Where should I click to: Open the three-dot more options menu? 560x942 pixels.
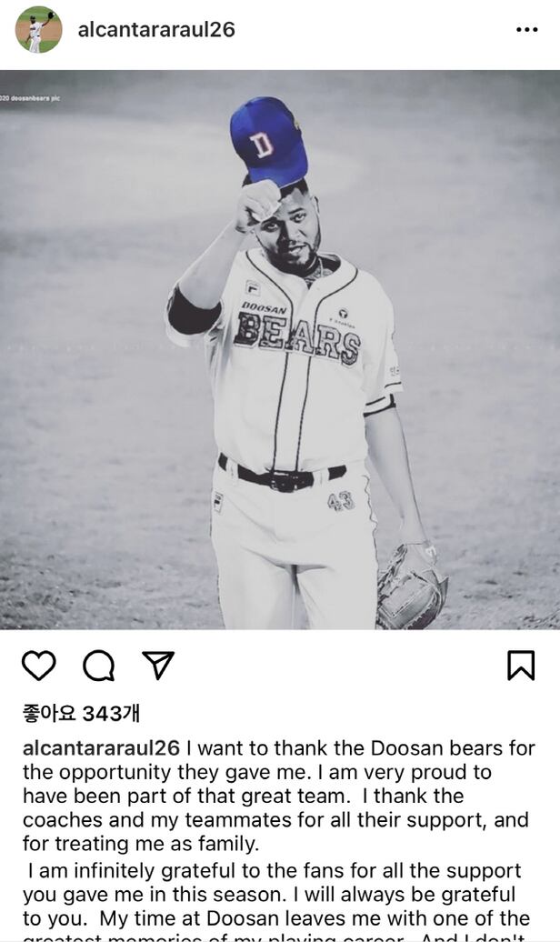pos(527,29)
